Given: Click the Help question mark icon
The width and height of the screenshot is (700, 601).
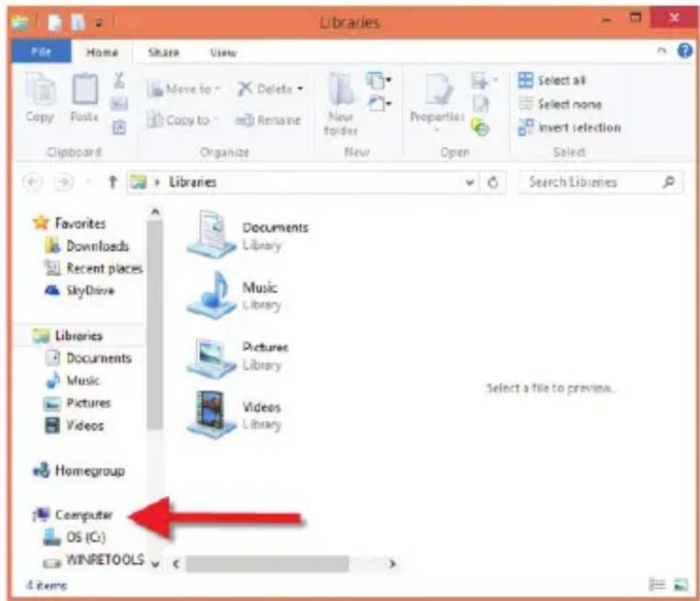Looking at the screenshot, I should pos(685,51).
